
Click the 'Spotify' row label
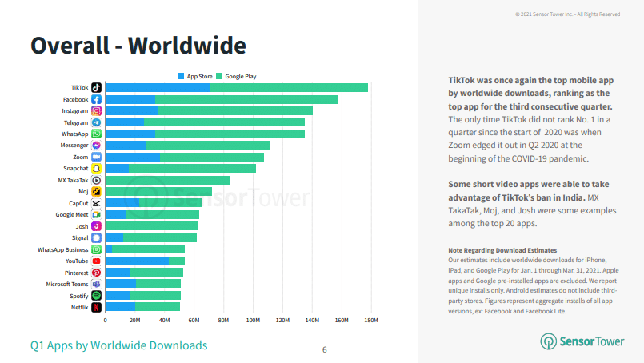pos(79,296)
